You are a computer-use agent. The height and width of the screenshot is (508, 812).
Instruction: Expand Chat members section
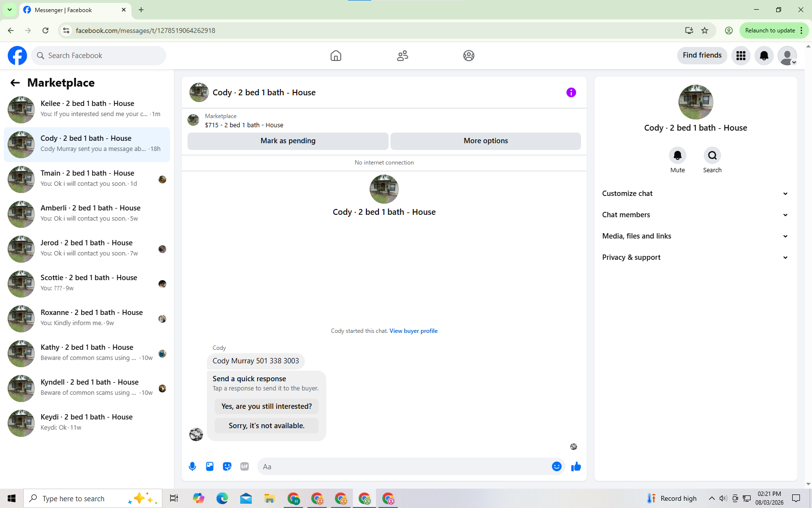point(696,215)
